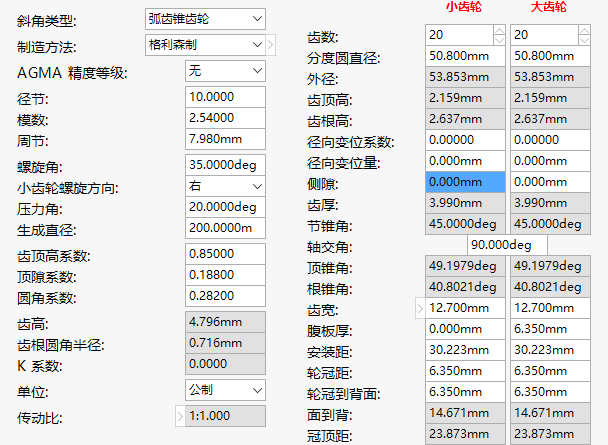This screenshot has height=445, width=608.
Task: Click the 圆角系数 field with 0.28200
Action: (x=225, y=296)
